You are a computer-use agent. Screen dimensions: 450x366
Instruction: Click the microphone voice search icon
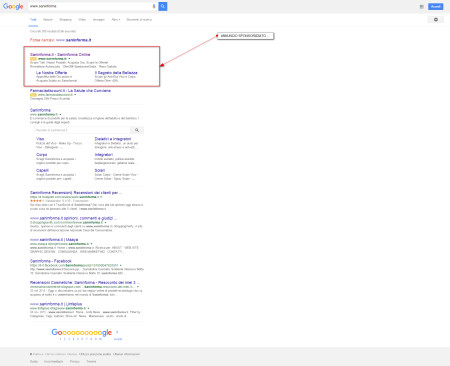click(x=154, y=6)
